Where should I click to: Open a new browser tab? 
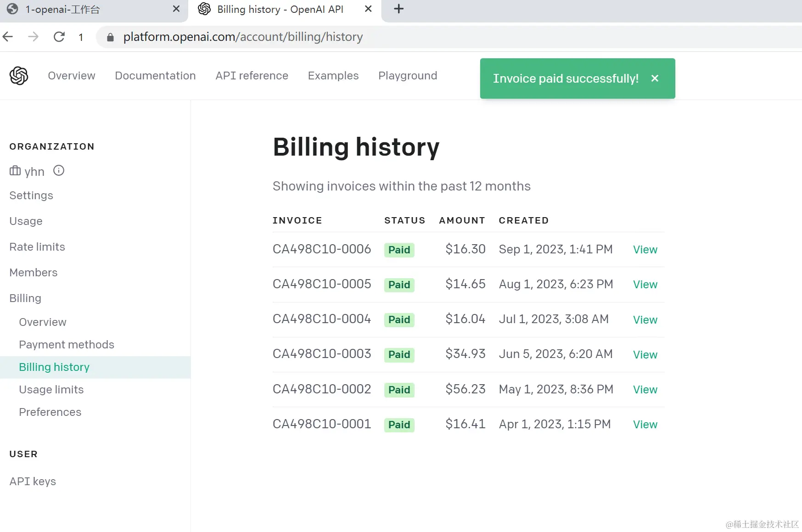(399, 9)
